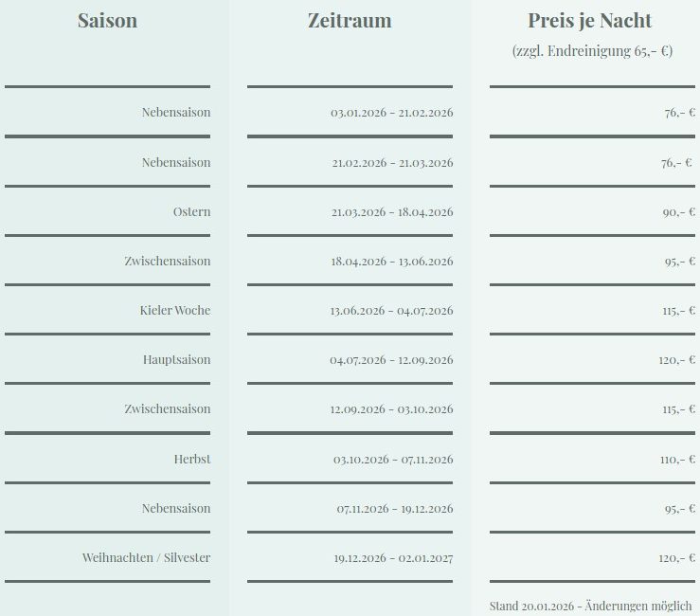The width and height of the screenshot is (700, 616).
Task: Click the 90,- € Ostern price
Action: tap(678, 212)
